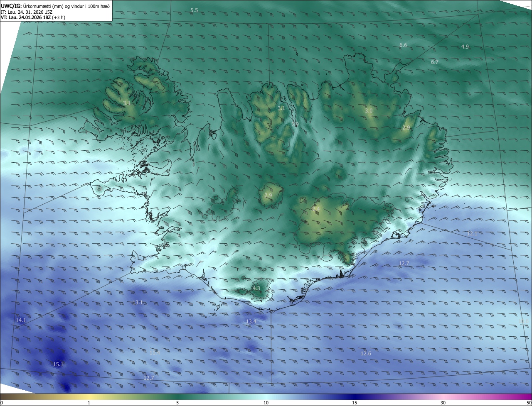Image resolution: width=532 pixels, height=406 pixels.
Task: Click the color scale tick labeled 15
Action: tap(355, 403)
